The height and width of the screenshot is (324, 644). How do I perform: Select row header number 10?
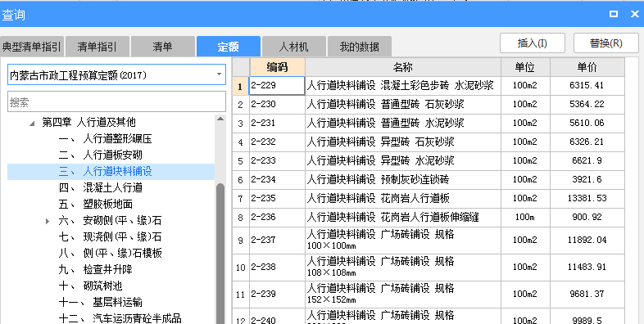click(241, 268)
